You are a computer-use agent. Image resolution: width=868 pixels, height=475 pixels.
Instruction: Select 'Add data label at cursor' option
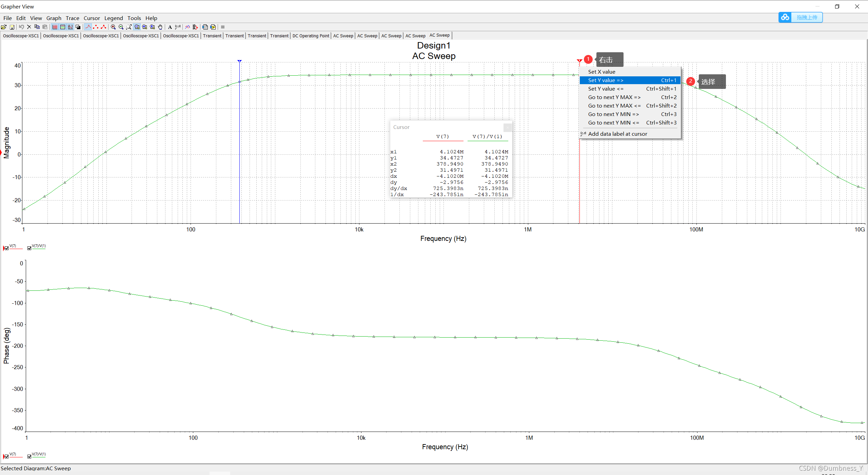tap(617, 134)
